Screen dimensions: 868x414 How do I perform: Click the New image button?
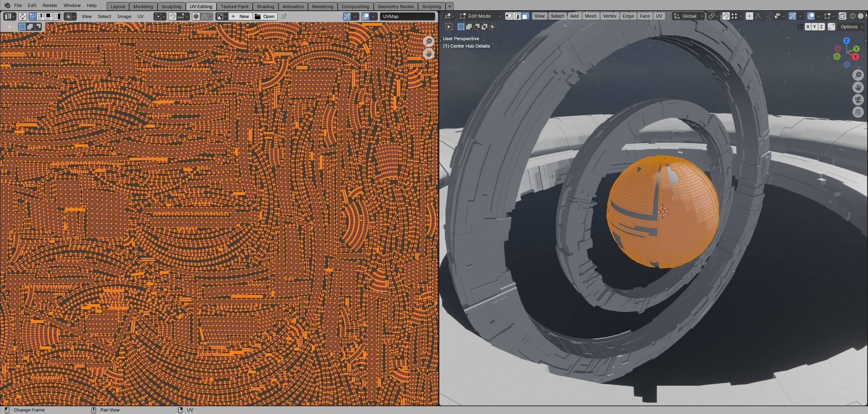coord(241,16)
